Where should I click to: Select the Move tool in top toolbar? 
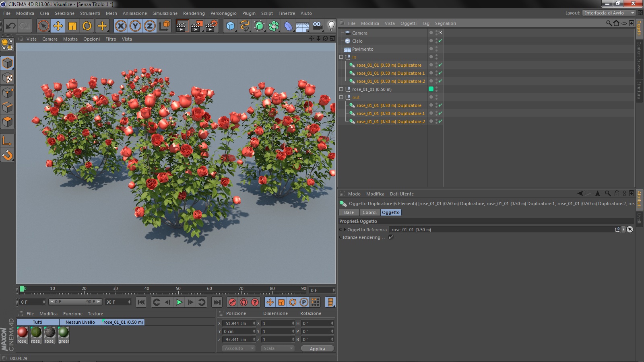[x=58, y=26]
